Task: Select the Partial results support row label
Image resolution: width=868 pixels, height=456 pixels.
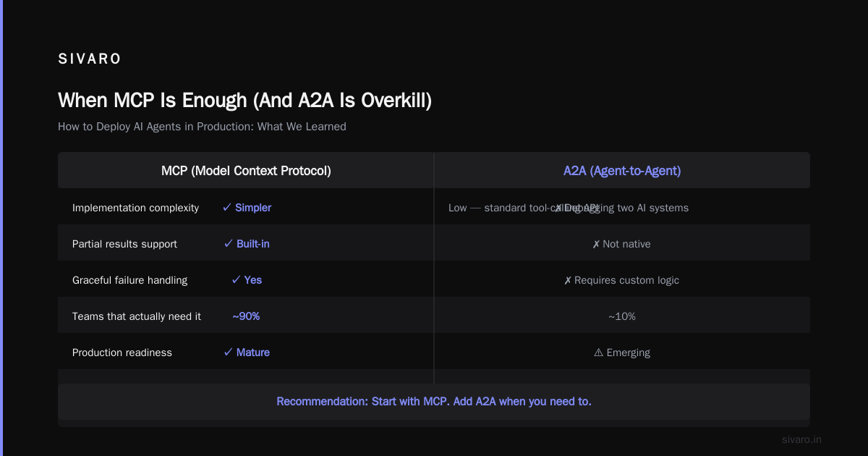Action: click(x=124, y=244)
